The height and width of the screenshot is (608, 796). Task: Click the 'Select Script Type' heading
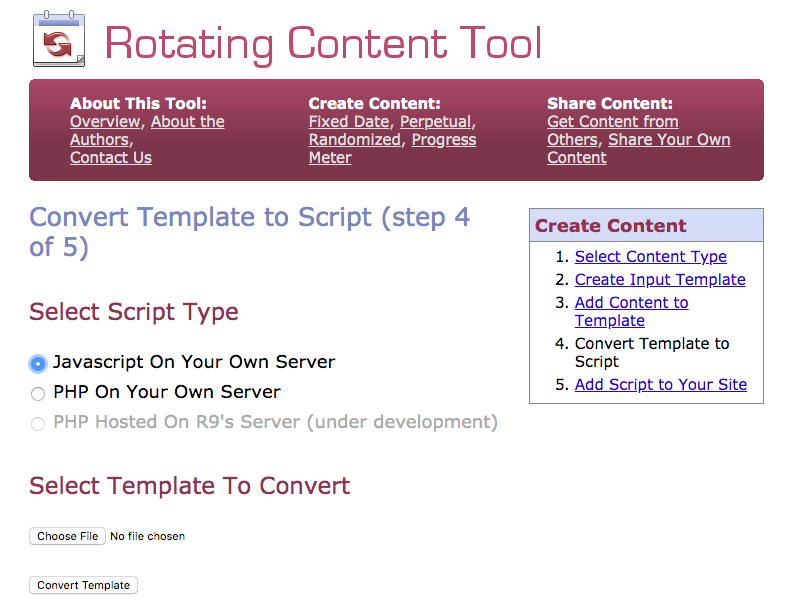click(x=134, y=312)
